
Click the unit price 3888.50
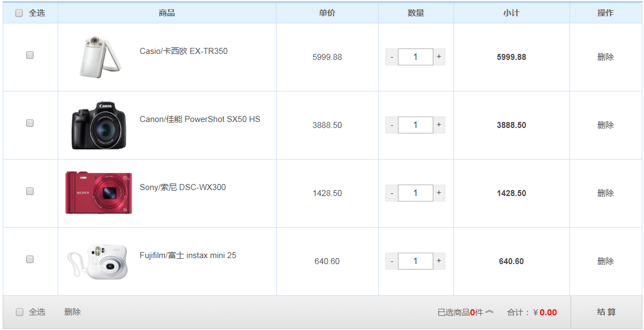pyautogui.click(x=327, y=125)
